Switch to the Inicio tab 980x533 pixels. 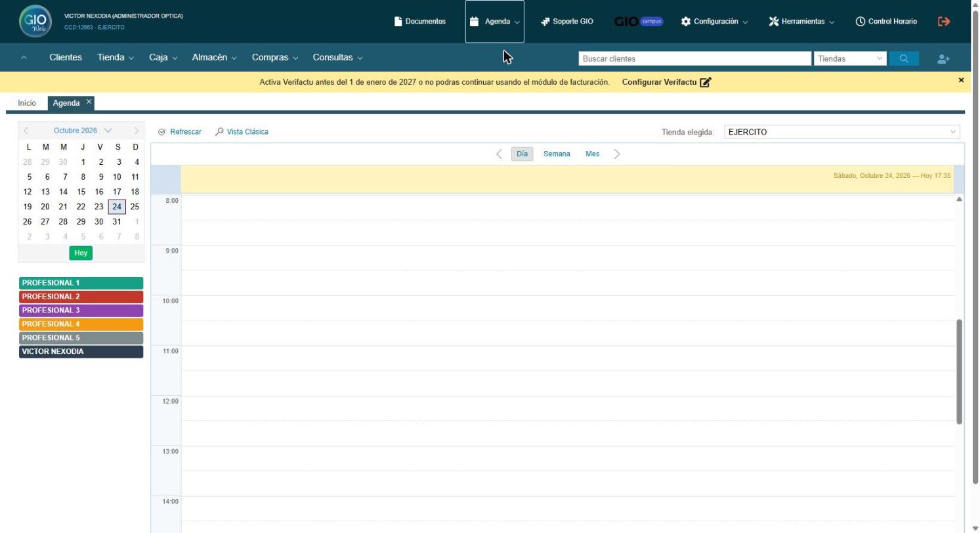tap(27, 103)
